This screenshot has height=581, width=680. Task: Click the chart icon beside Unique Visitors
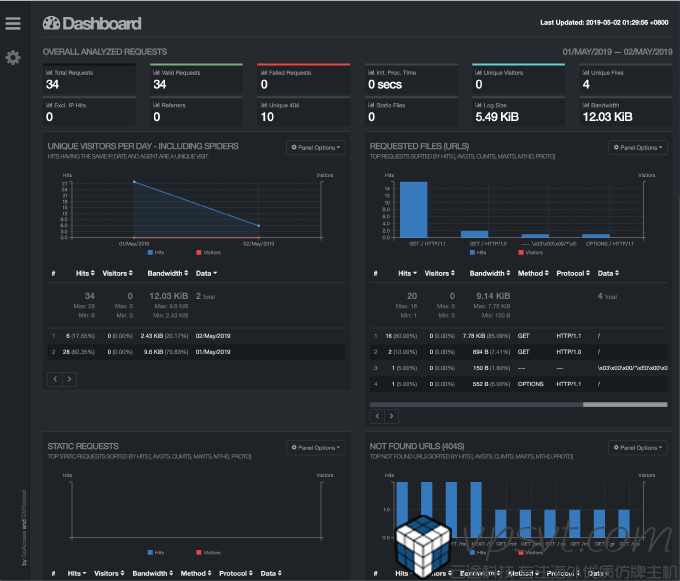[477, 73]
